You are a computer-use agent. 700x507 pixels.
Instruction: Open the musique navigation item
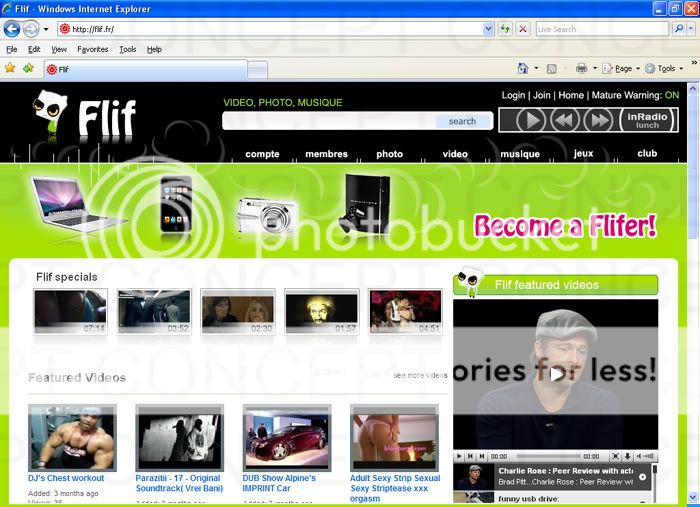[x=520, y=154]
